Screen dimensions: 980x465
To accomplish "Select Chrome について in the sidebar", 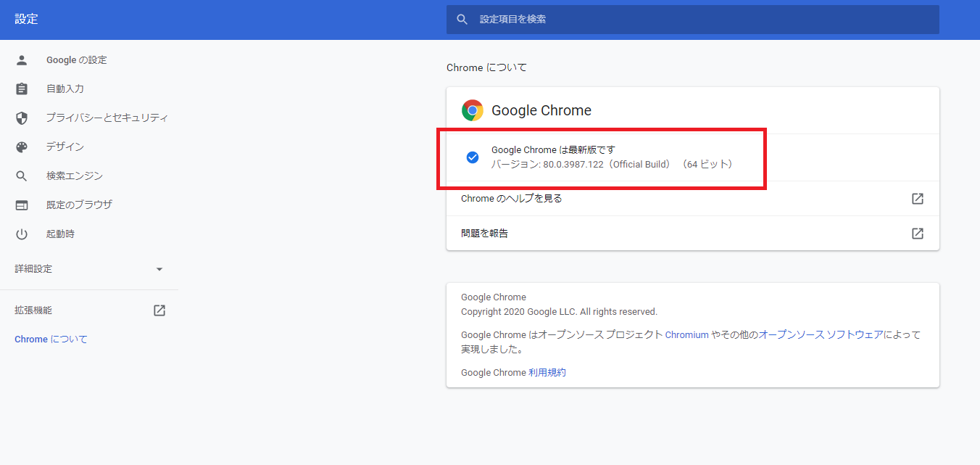I will 51,340.
